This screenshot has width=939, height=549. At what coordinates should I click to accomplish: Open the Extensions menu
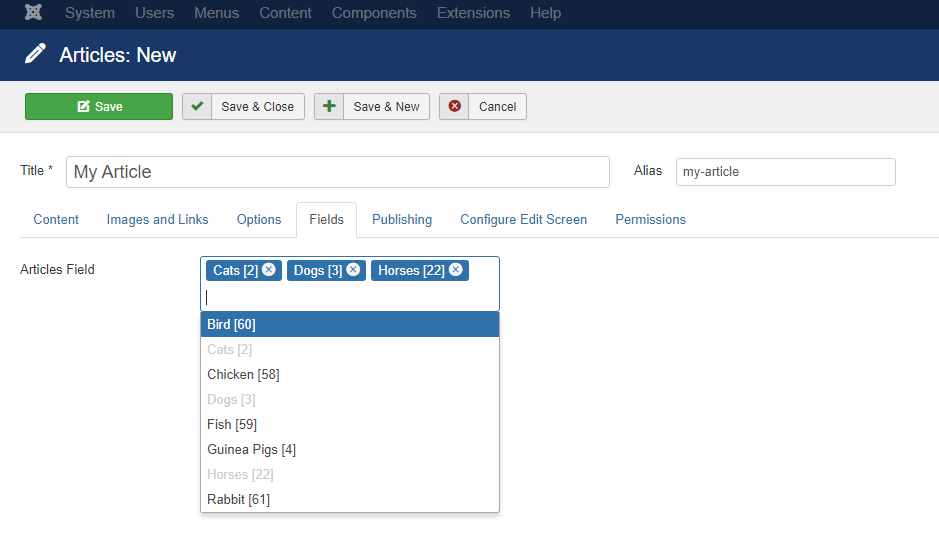[x=473, y=13]
